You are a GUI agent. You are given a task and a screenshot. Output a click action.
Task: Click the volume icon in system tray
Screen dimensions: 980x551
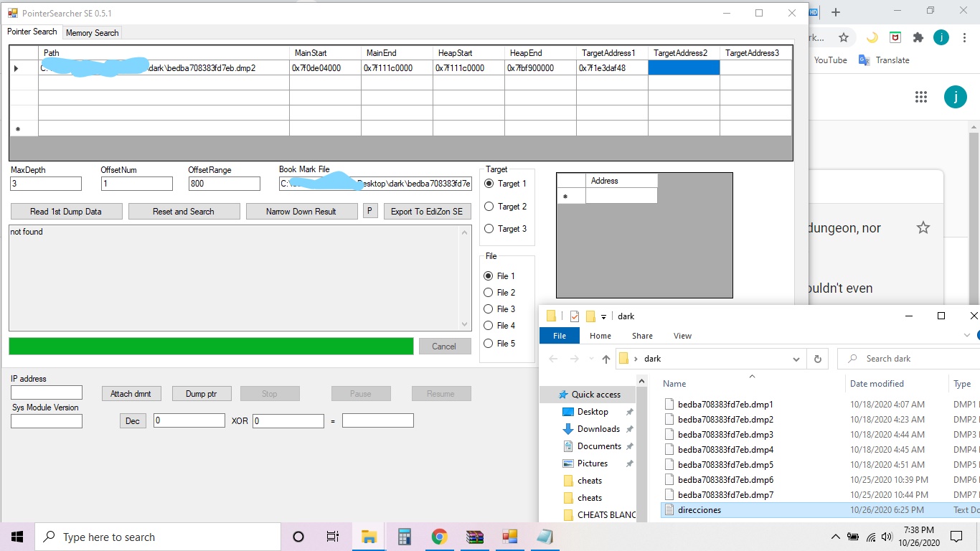pyautogui.click(x=888, y=537)
